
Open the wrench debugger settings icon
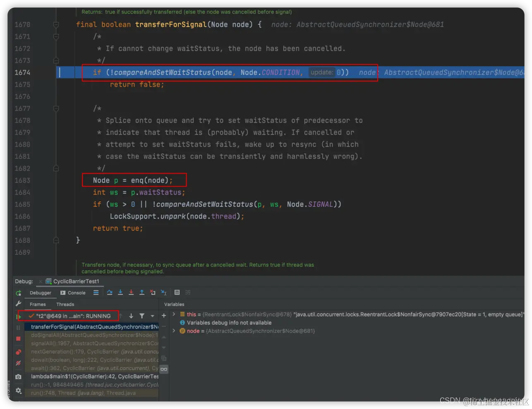(18, 304)
